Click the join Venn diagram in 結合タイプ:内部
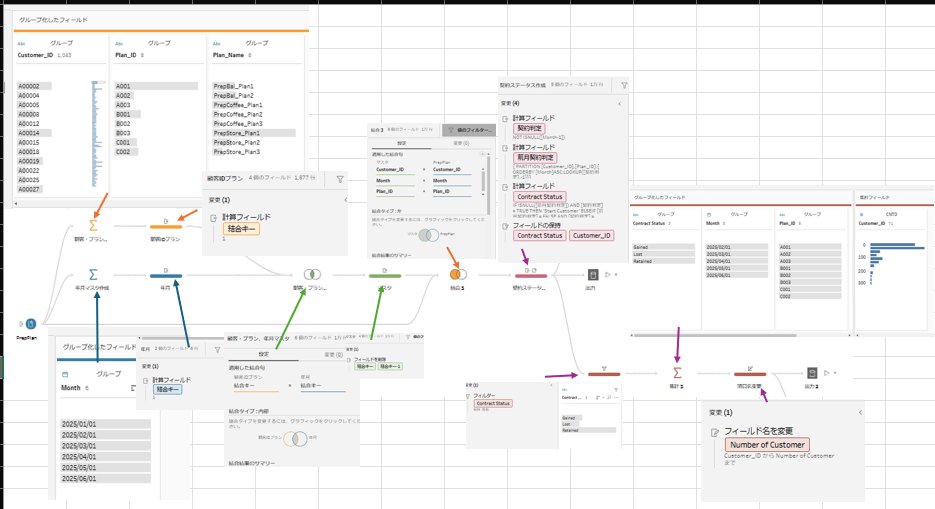This screenshot has height=509, width=935. (x=295, y=439)
